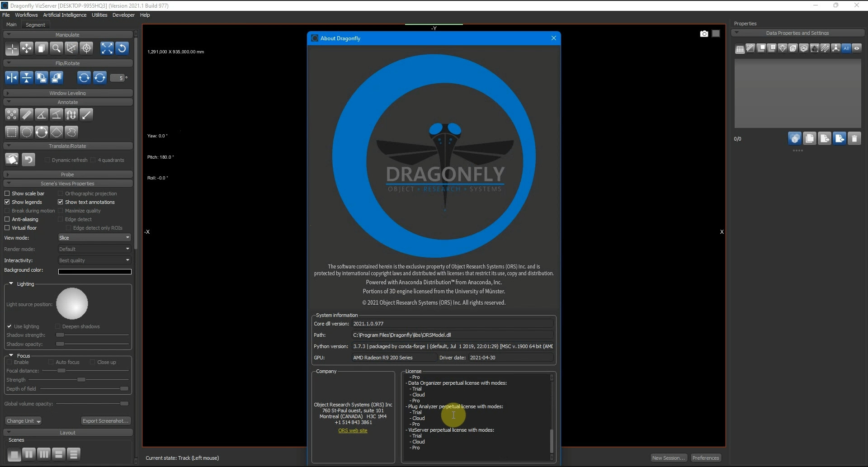Show the mesh filter in Properties
Screen dimensions: 868x467
click(x=783, y=48)
